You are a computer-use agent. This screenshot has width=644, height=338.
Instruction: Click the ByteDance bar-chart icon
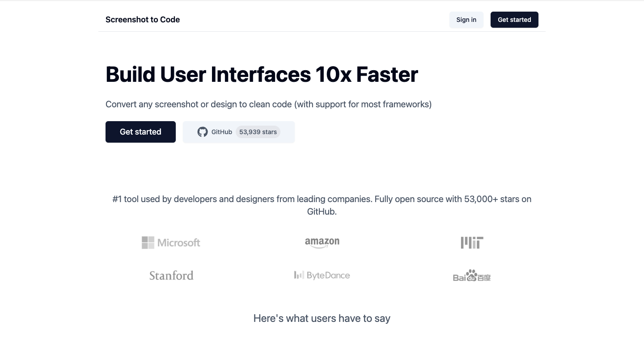[298, 275]
